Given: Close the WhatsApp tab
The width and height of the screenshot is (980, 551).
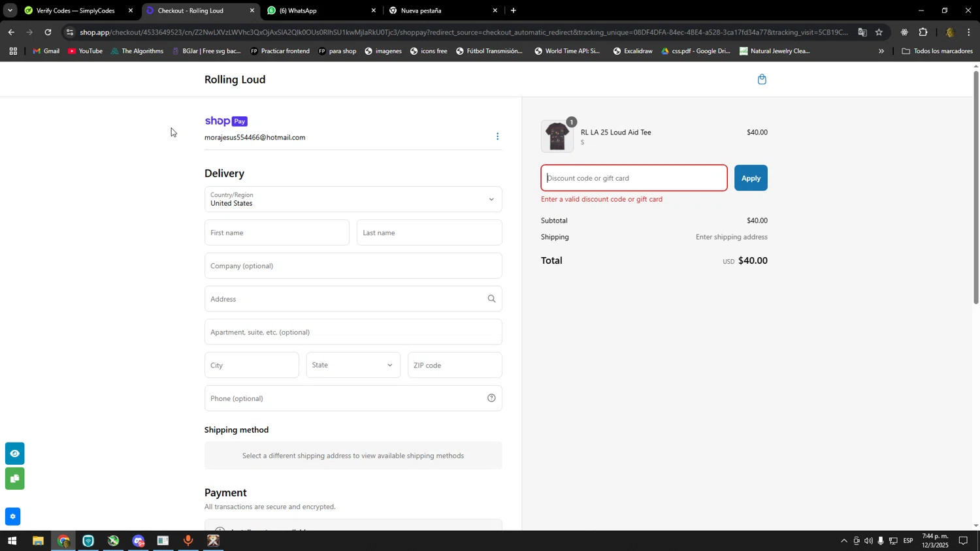Looking at the screenshot, I should click(374, 10).
